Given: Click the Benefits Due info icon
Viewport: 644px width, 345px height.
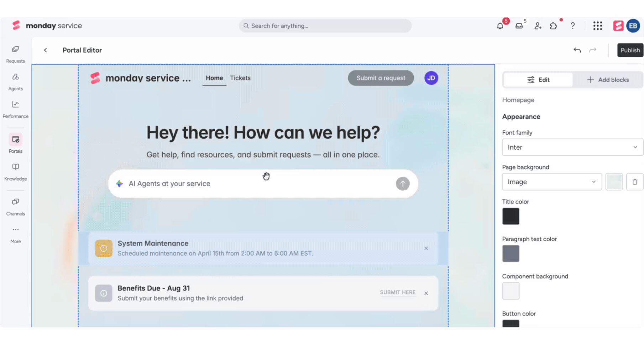Looking at the screenshot, I should click(104, 293).
